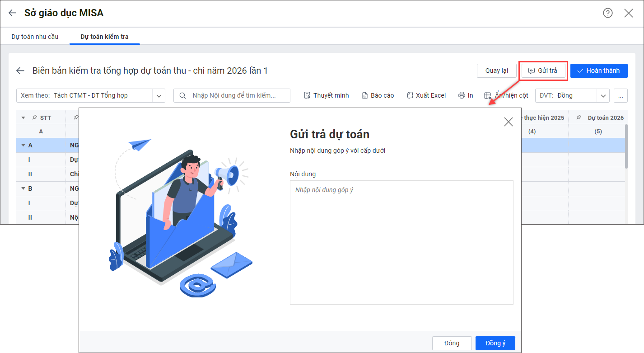Open the help question mark icon
The image size is (644, 353).
[x=608, y=13]
